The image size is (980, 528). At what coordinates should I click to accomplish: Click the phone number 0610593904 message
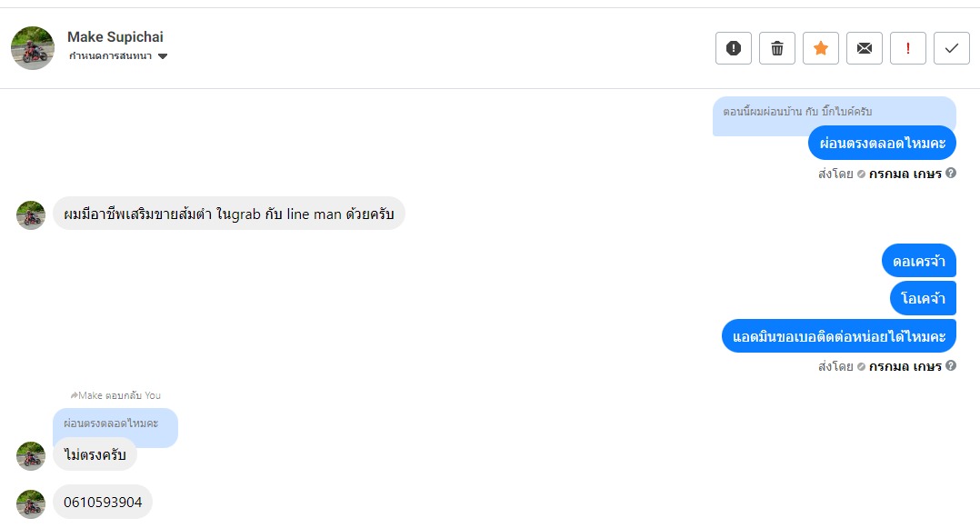(103, 502)
